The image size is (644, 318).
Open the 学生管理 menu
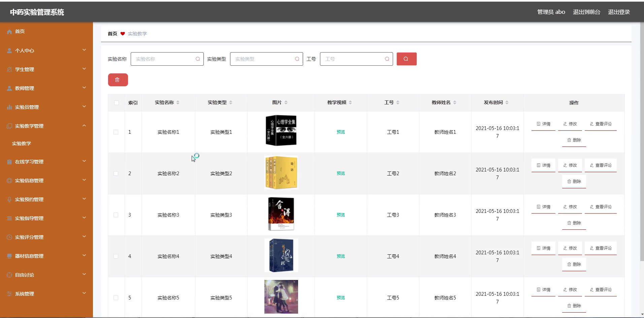tap(46, 69)
